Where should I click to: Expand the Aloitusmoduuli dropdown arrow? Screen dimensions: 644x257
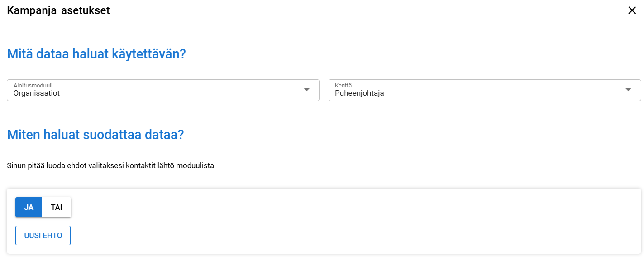coord(307,90)
